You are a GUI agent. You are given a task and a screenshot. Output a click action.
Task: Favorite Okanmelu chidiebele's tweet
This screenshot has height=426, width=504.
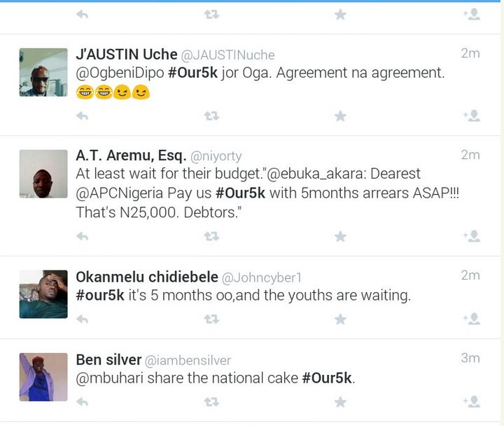tap(340, 319)
